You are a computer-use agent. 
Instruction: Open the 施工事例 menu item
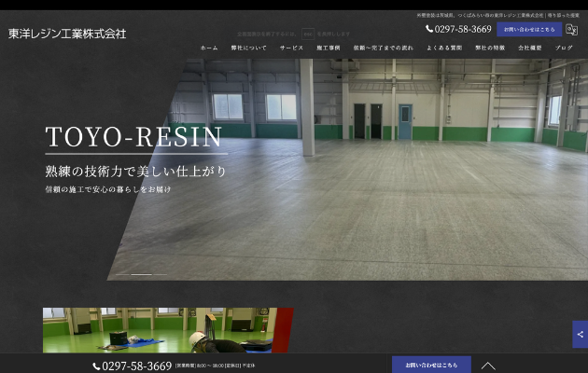coord(329,48)
